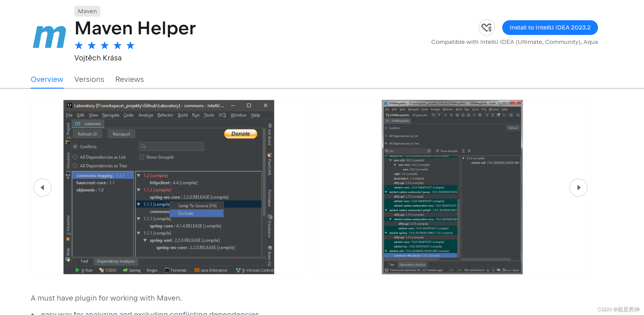Screen dimensions: 644x315
Task: Click VCS update icon in SVNMergeInfo toolbar
Action: 487,115
